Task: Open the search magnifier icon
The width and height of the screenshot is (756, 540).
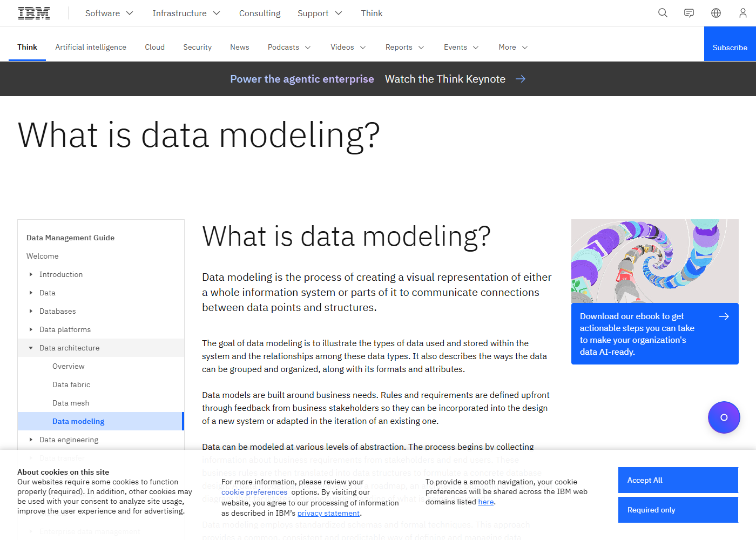Action: (x=663, y=13)
